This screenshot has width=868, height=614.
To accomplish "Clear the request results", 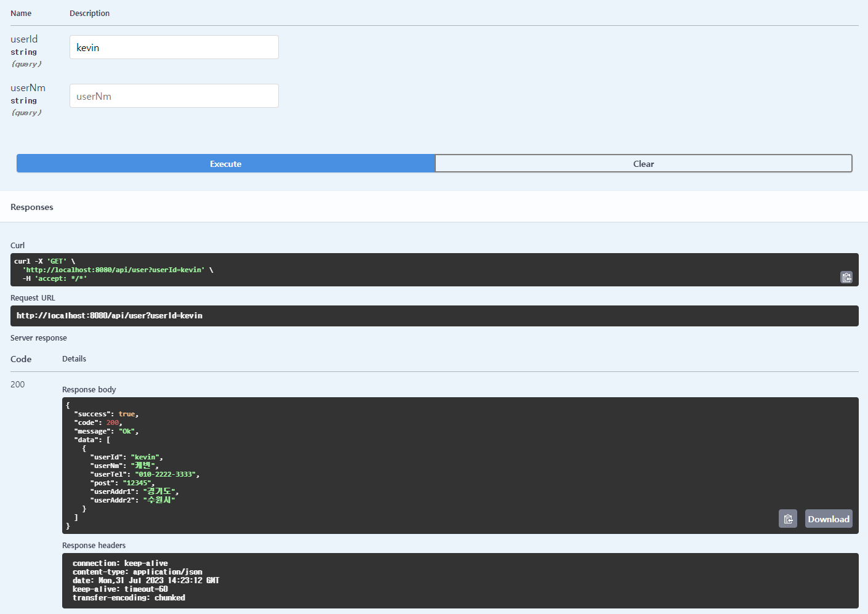I will pyautogui.click(x=643, y=163).
